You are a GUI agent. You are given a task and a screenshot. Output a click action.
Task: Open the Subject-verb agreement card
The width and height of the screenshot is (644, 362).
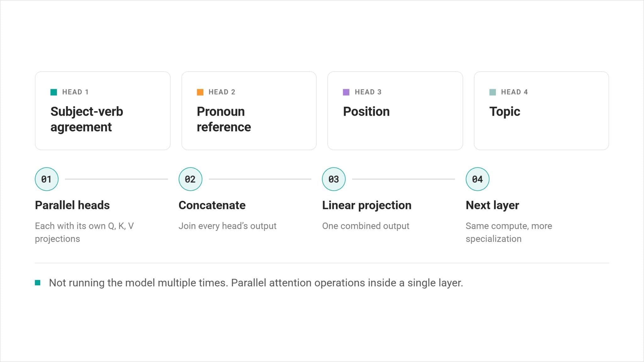pos(103,111)
